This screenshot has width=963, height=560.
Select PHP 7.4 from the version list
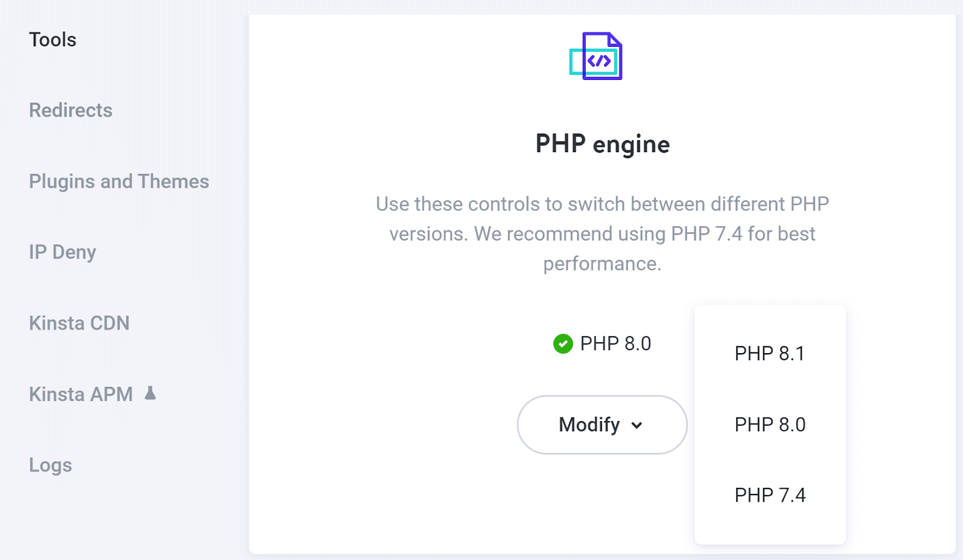coord(770,495)
